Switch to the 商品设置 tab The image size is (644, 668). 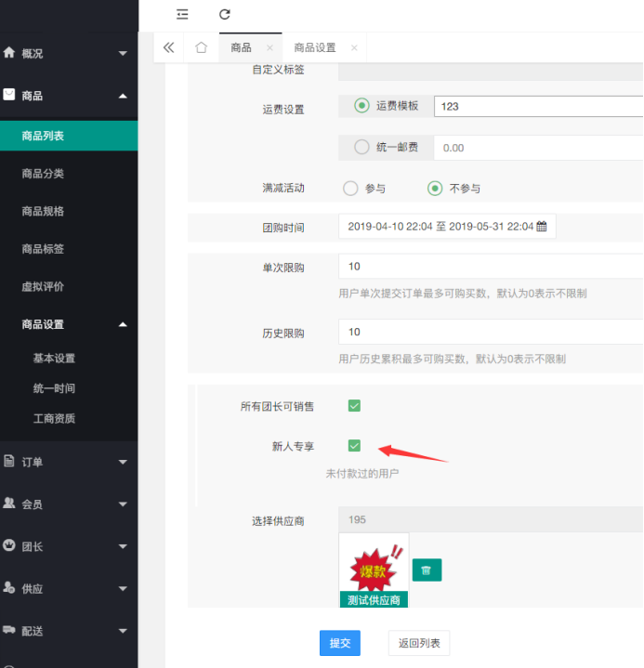[x=314, y=47]
